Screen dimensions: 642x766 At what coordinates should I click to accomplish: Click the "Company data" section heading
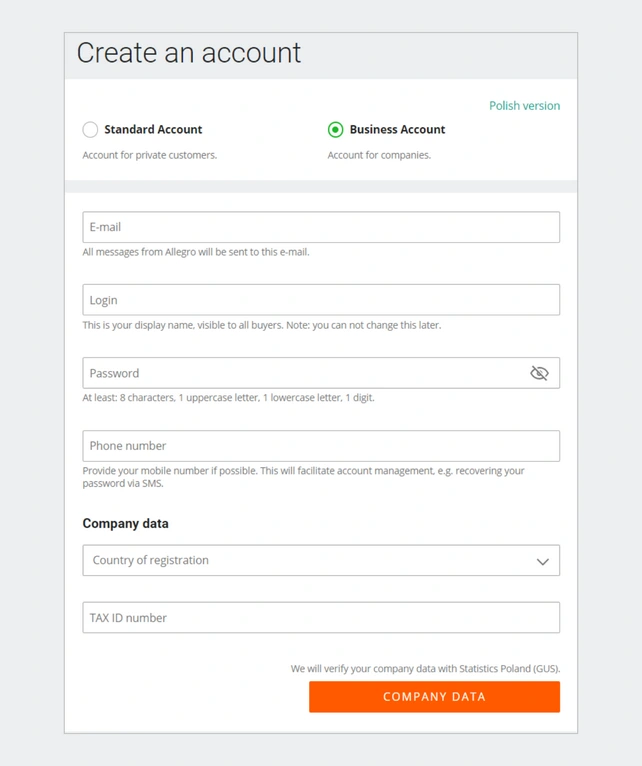coord(125,523)
